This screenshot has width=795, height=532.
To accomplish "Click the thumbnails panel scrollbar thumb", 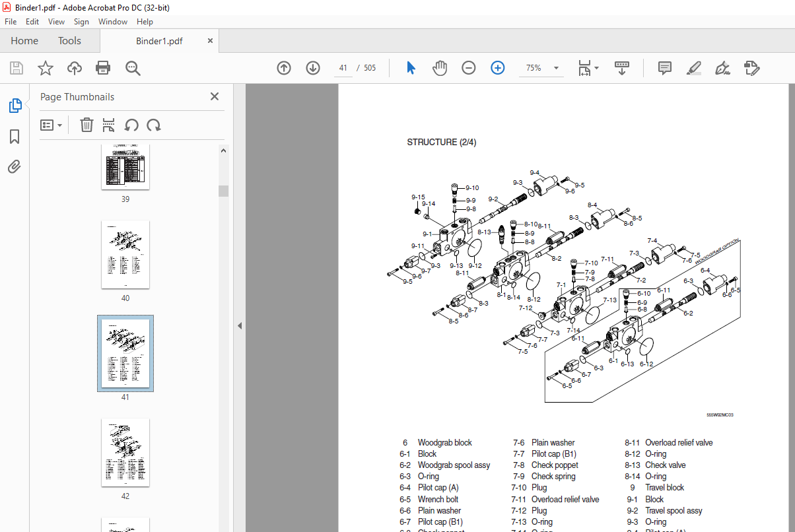I will point(224,191).
